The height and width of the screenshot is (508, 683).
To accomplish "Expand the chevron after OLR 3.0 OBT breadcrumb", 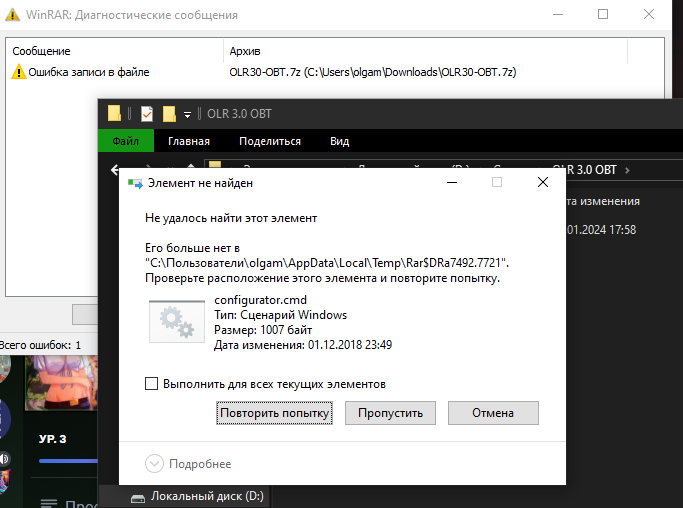I will click(627, 170).
